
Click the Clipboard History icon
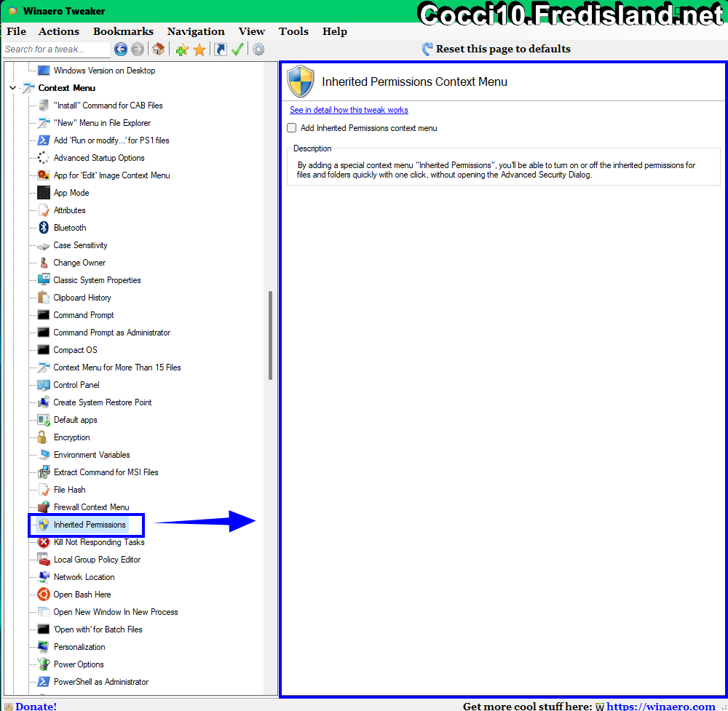coord(44,298)
